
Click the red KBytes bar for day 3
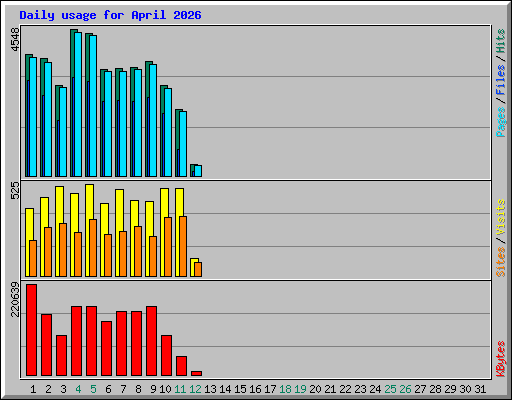(x=62, y=356)
